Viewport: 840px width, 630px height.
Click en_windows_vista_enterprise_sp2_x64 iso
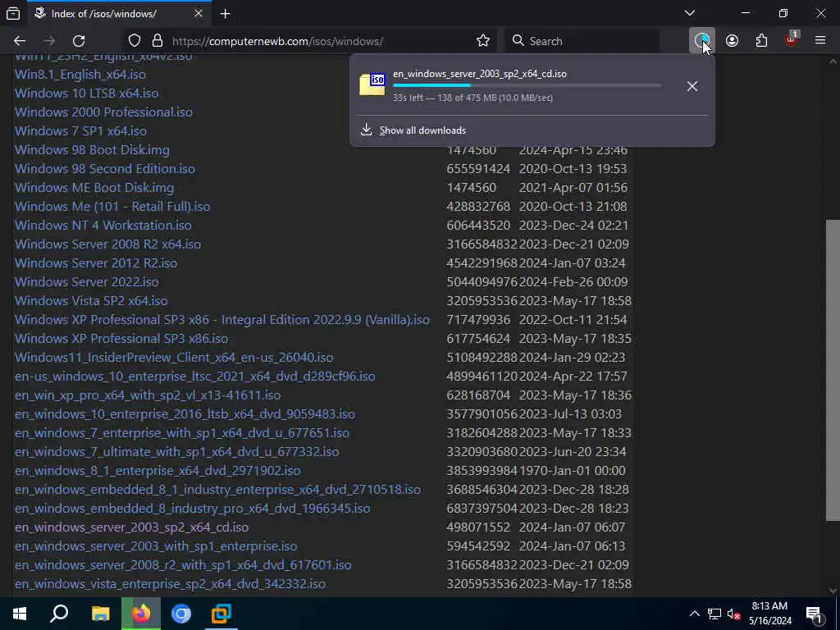170,584
